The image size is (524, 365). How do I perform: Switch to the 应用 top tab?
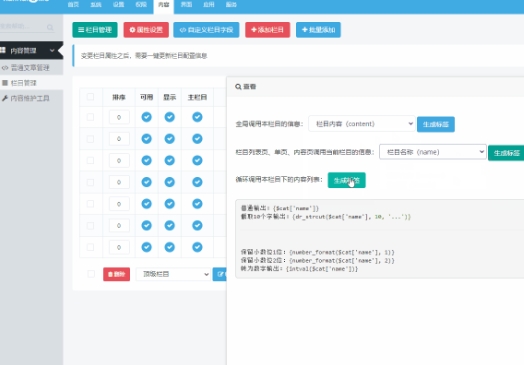click(209, 5)
